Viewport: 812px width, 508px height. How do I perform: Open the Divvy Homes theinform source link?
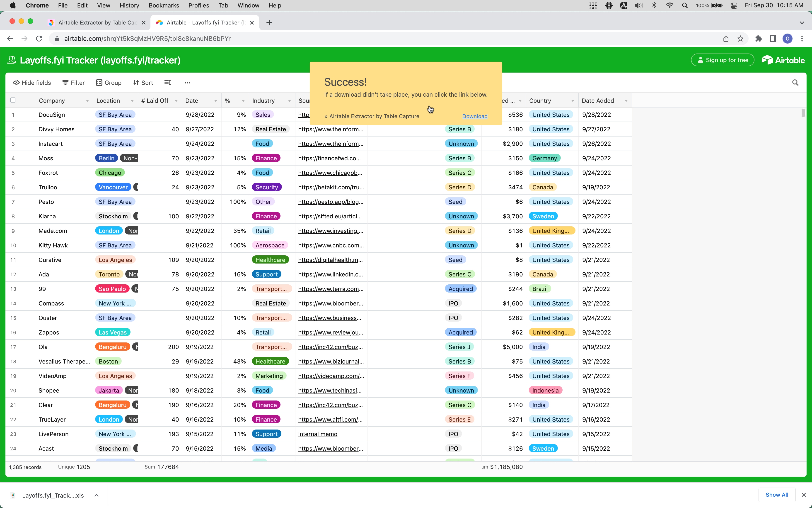point(331,129)
